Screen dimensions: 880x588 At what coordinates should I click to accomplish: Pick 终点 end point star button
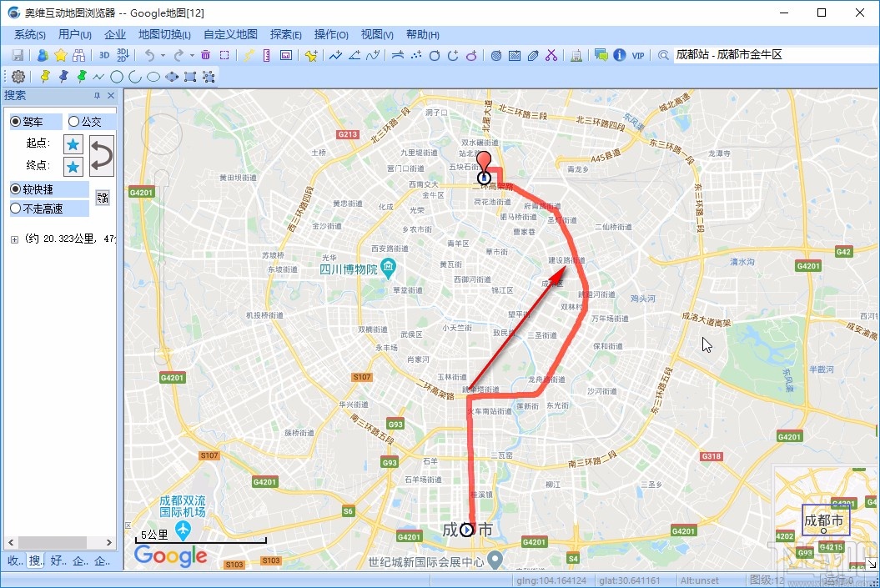[73, 167]
